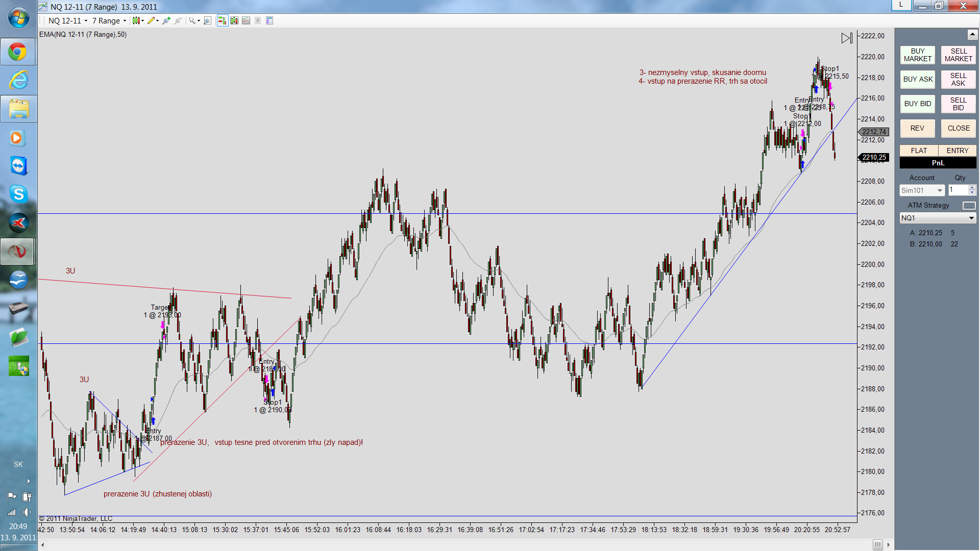Open the Sim101 account dropdown
Image resolution: width=980 pixels, height=551 pixels.
pos(939,191)
